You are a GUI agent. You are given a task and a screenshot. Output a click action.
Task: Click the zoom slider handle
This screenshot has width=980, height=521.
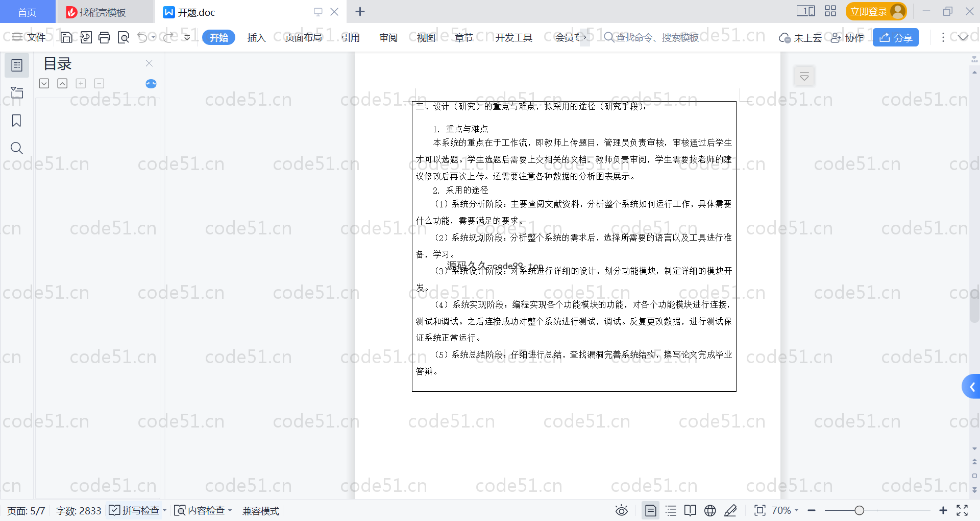[860, 510]
